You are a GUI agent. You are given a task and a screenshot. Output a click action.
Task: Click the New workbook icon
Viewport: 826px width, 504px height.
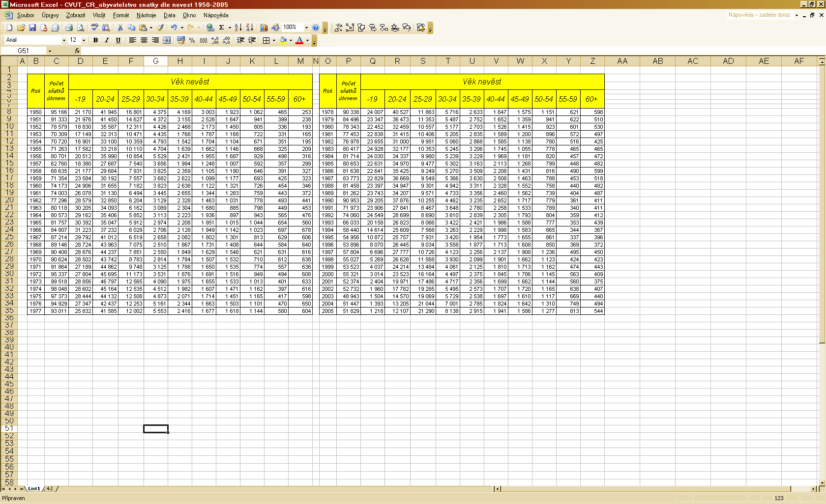point(9,28)
